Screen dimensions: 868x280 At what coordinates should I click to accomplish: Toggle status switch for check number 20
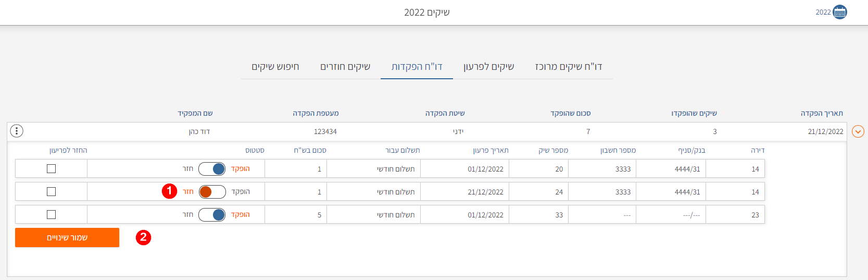click(212, 169)
